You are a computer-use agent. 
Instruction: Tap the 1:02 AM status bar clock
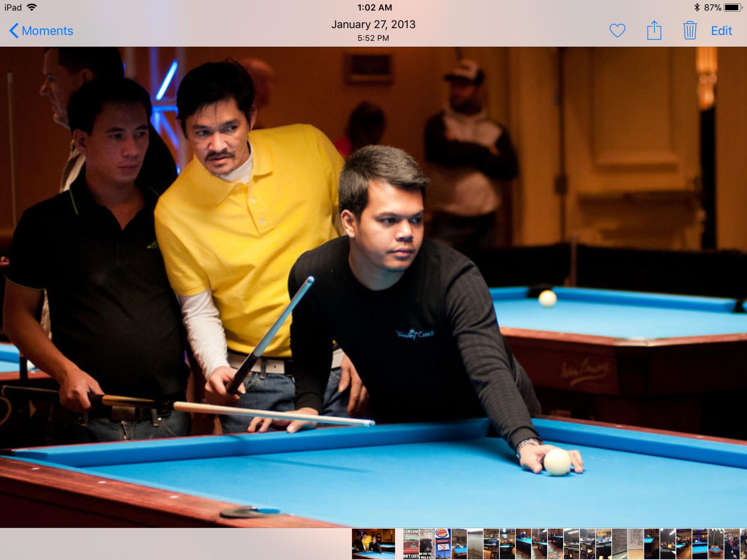click(375, 8)
